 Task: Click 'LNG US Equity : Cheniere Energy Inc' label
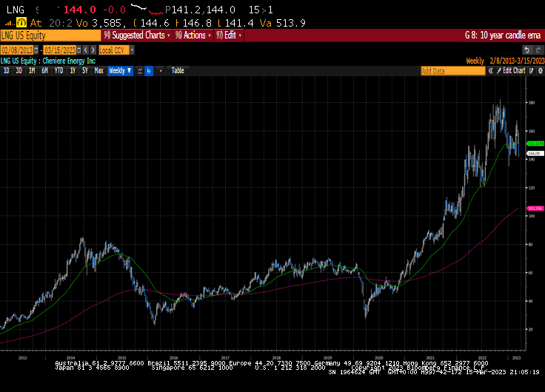(x=48, y=61)
